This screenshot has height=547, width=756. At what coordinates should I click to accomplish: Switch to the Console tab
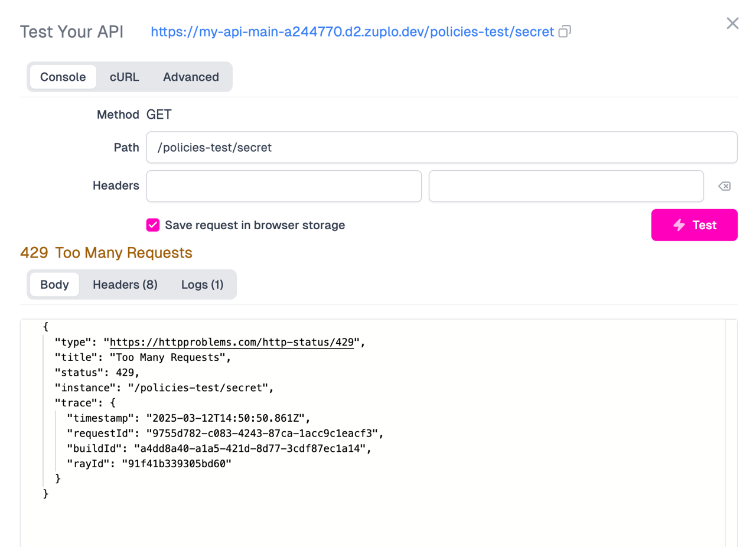click(63, 77)
